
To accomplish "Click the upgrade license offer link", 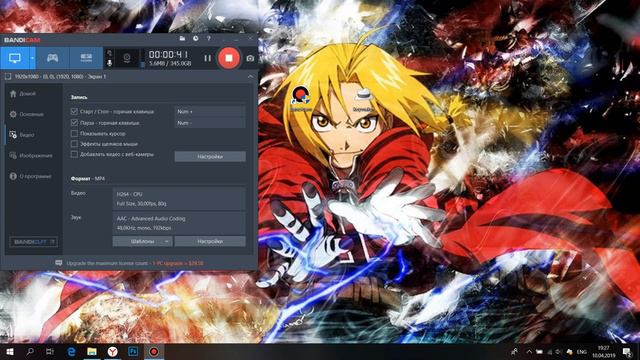I will (178, 263).
